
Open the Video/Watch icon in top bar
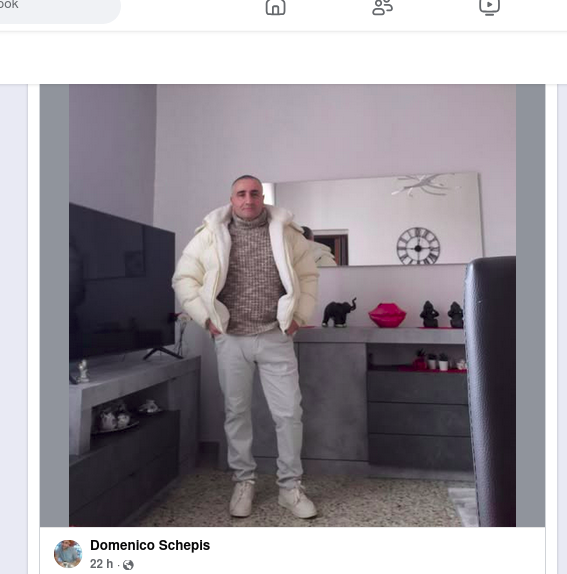pos(489,7)
